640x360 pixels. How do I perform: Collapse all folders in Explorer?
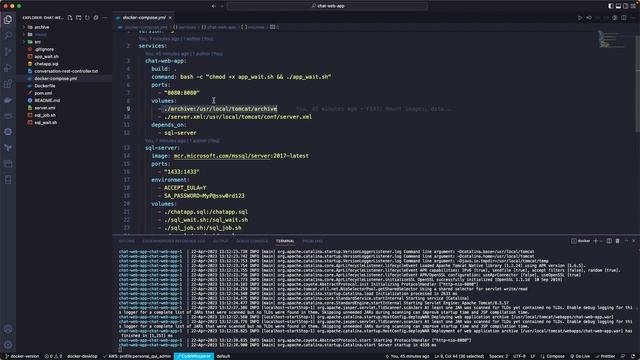[x=96, y=18]
